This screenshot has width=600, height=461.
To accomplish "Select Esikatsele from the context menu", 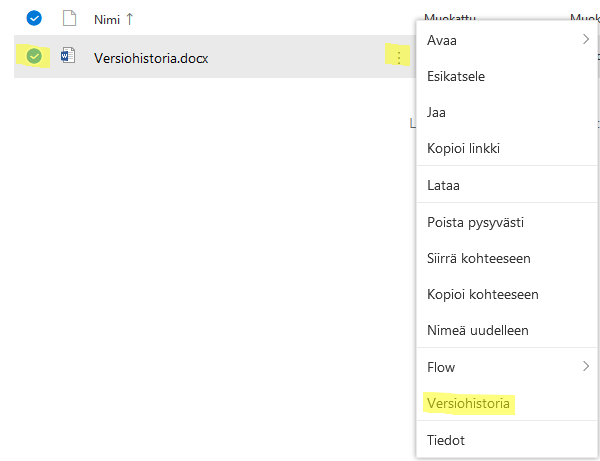I will coord(456,76).
